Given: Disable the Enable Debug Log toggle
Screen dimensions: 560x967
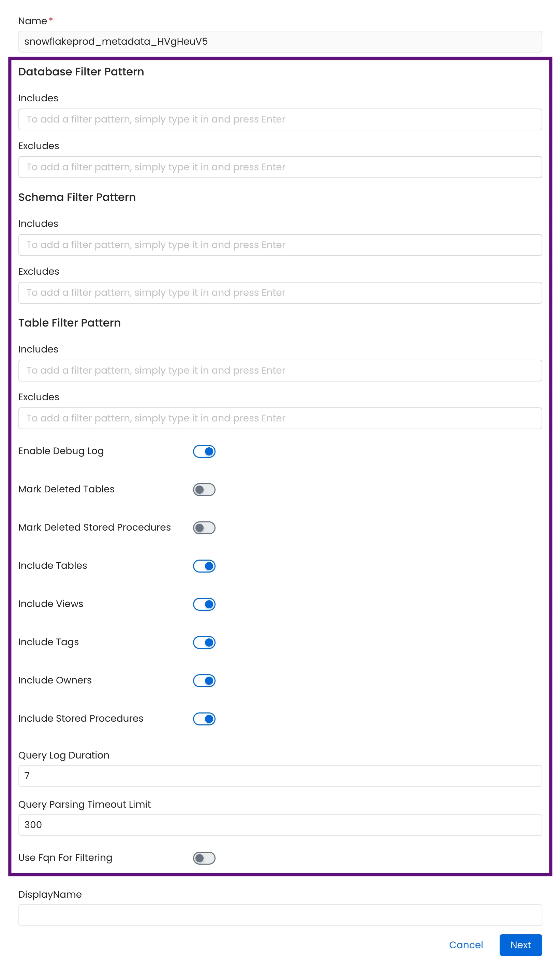Looking at the screenshot, I should pos(204,451).
